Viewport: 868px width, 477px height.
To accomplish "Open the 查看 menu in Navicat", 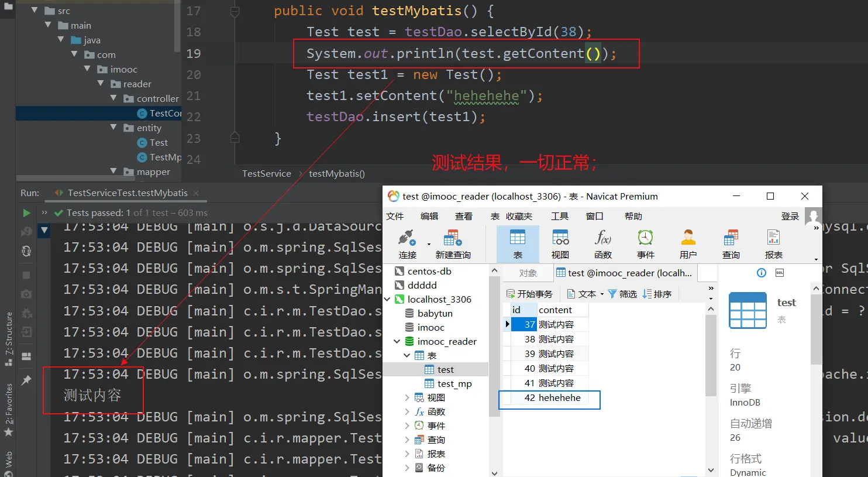I will tap(464, 217).
